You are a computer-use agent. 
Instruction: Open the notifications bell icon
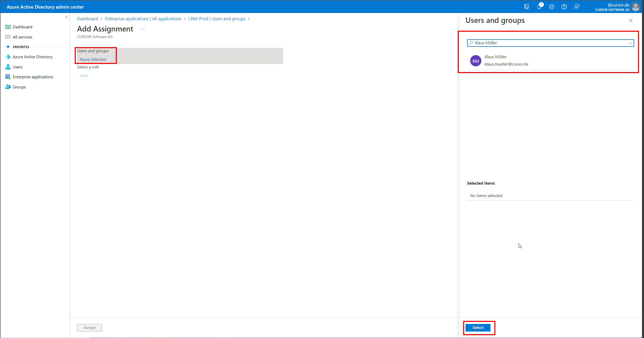539,7
